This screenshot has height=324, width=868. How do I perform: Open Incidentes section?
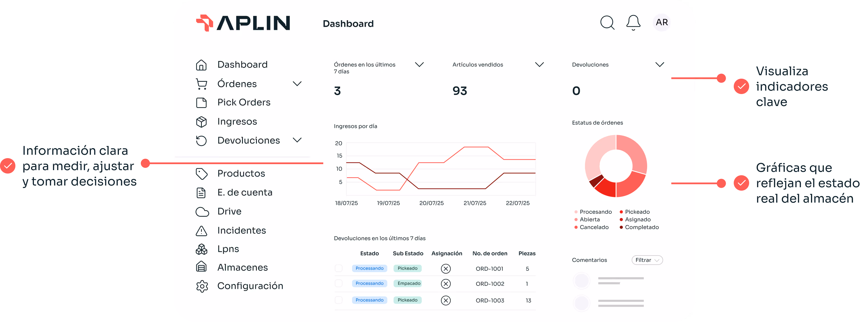[242, 231]
